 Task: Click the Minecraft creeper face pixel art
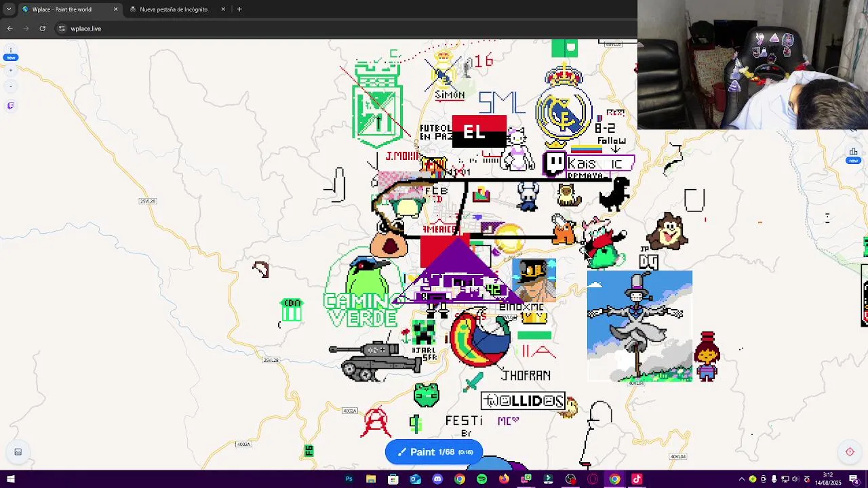click(424, 333)
